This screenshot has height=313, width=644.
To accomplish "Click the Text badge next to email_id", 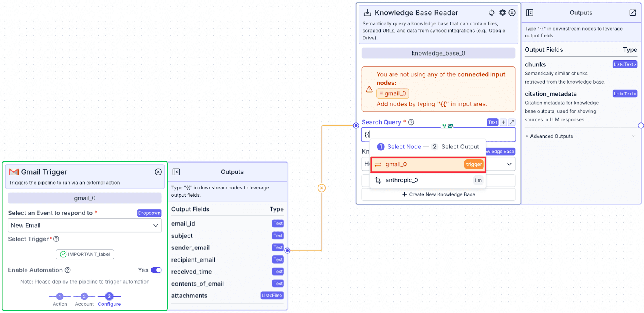I will point(278,224).
